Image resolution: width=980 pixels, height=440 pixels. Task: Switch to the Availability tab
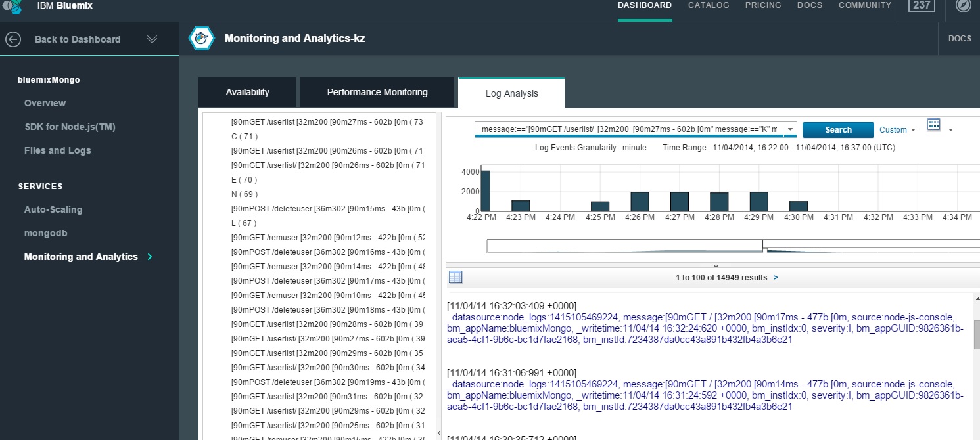click(247, 92)
